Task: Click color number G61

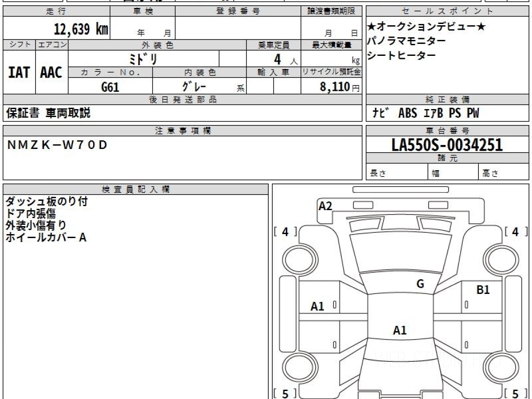Action: [110, 87]
